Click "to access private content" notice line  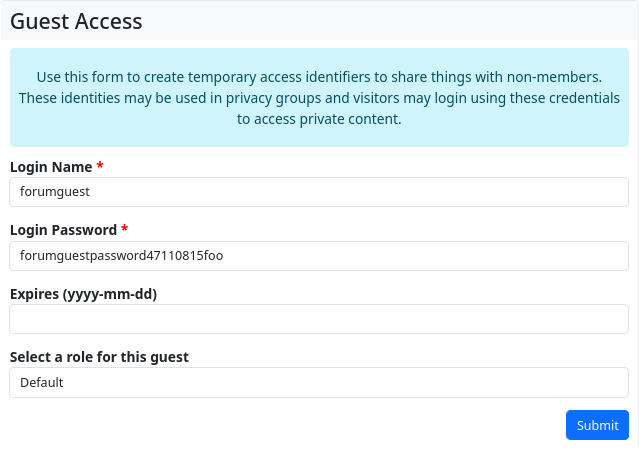click(319, 119)
